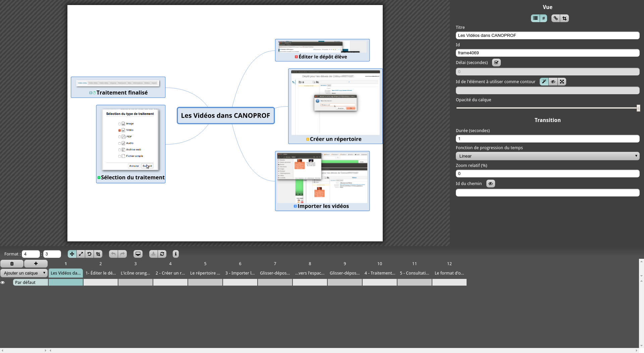Image resolution: width=644 pixels, height=353 pixels.
Task: Select frame '4 - Traitement...'
Action: [x=380, y=273]
